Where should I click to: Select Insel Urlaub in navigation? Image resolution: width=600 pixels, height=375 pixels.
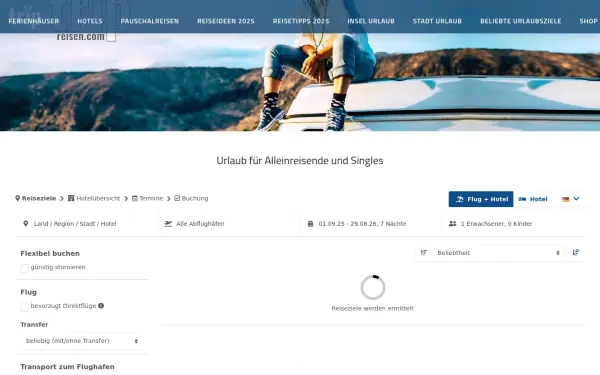click(371, 21)
